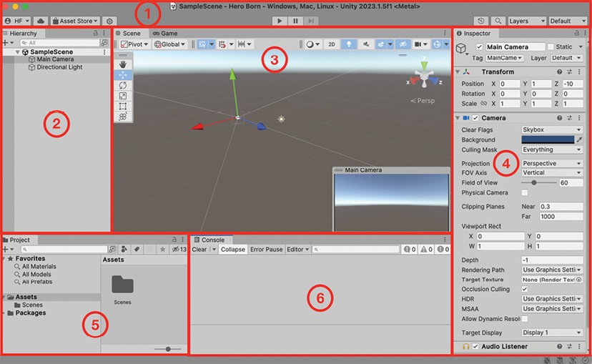
Task: Toggle the scene gizmos icon
Action: coord(437,44)
